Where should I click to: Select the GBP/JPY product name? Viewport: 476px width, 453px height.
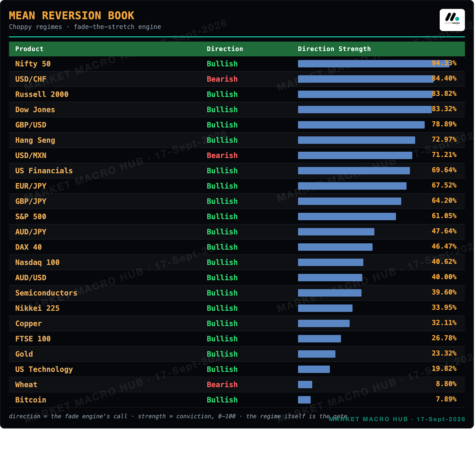(x=31, y=201)
